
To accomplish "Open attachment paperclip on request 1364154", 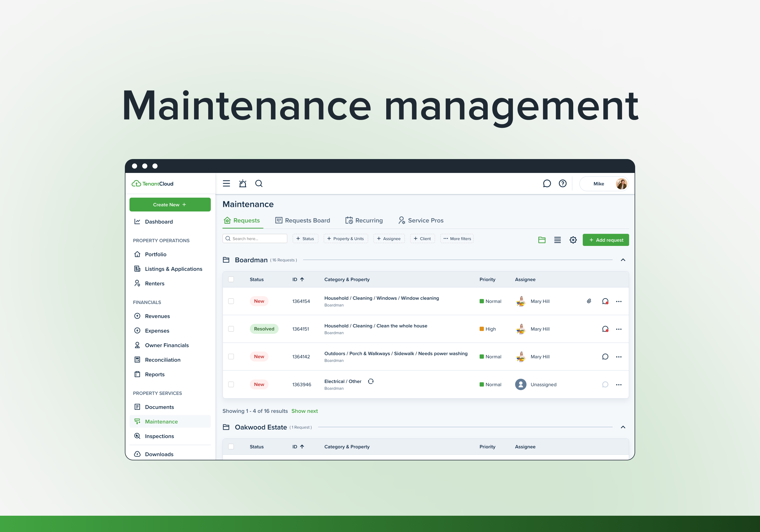I will [x=589, y=301].
